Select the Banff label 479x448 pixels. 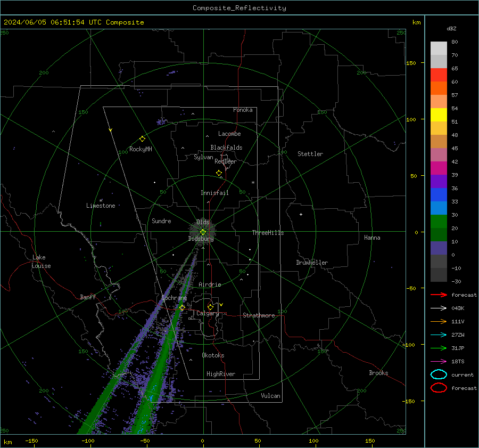point(88,297)
